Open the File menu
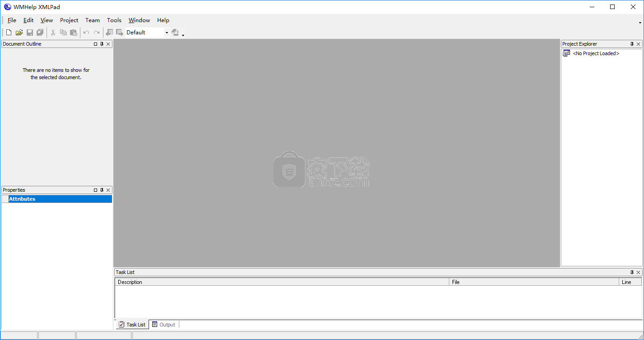 coord(12,20)
